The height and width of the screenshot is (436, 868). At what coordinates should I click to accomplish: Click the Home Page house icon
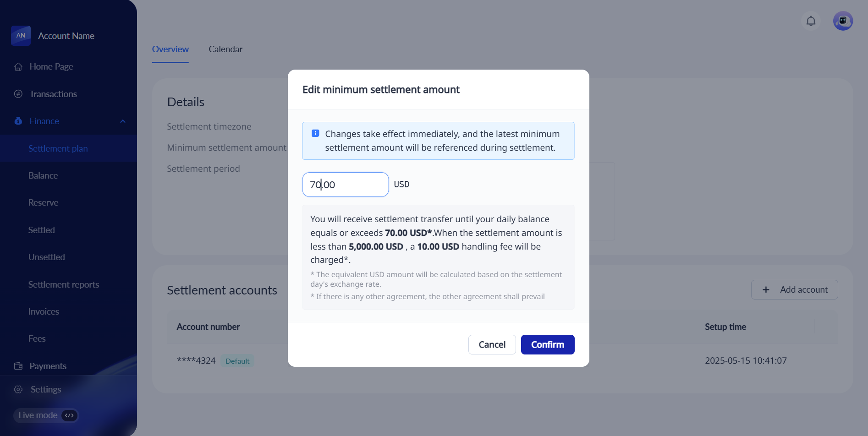point(18,67)
